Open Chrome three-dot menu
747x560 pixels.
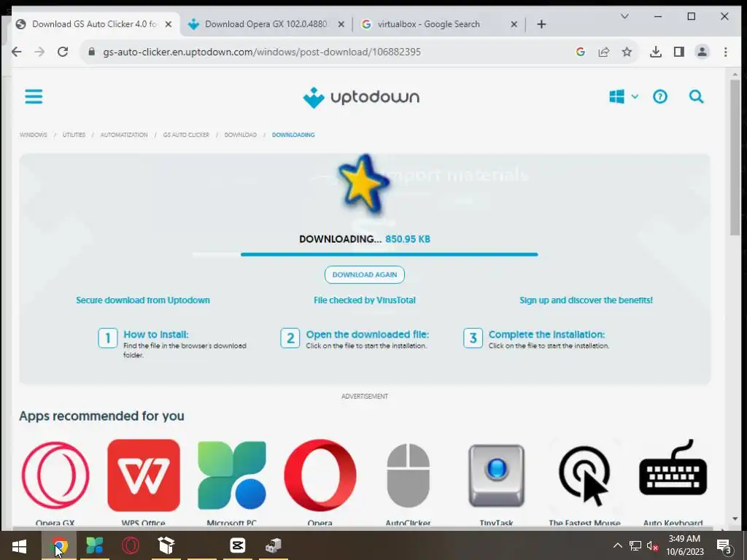coord(725,52)
